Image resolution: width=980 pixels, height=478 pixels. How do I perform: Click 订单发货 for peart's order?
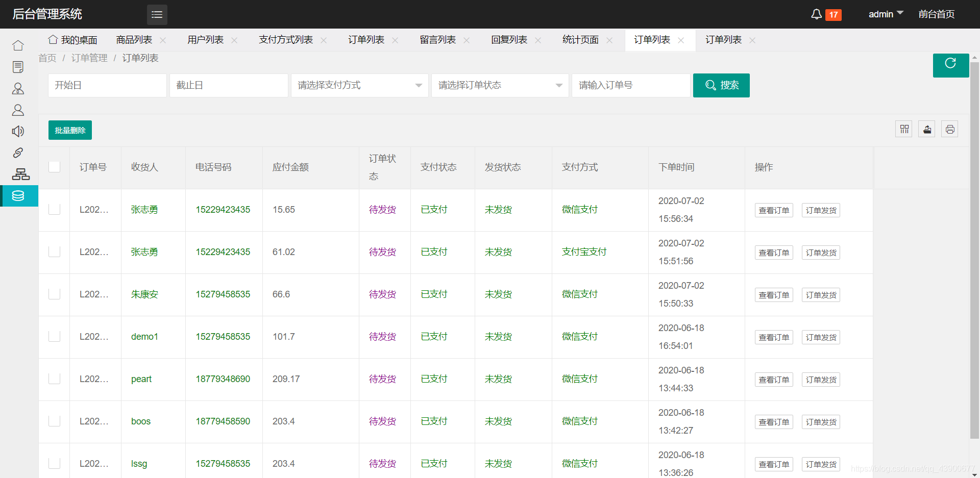821,380
